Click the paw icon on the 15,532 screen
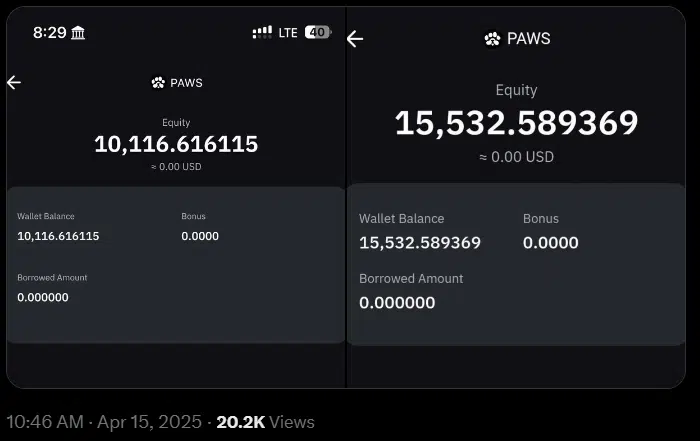This screenshot has height=441, width=700. pos(492,39)
